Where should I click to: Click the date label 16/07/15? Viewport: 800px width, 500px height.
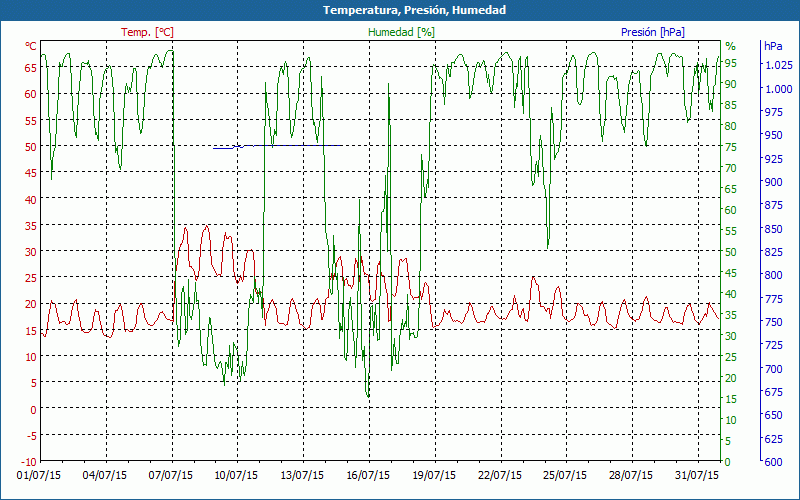[x=368, y=475]
